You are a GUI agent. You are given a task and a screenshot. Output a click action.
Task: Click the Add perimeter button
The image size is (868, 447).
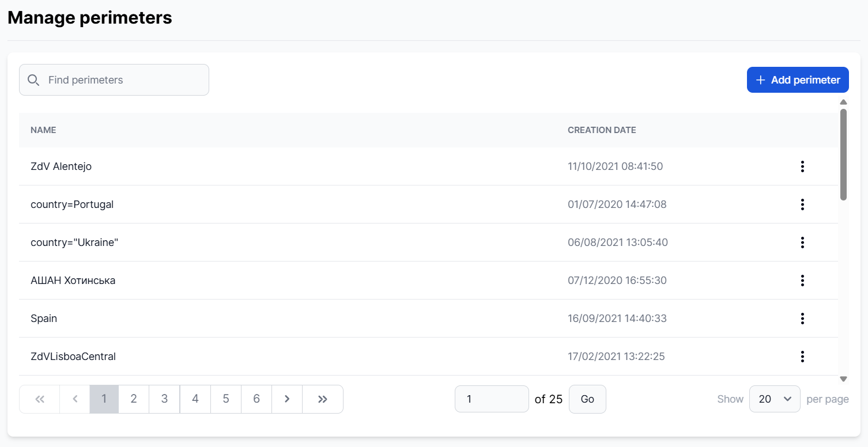pos(797,80)
